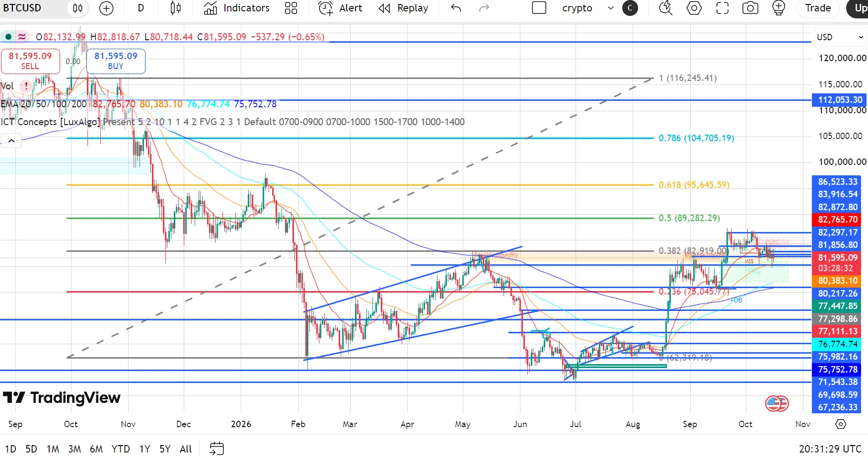Open the indicator templates grid icon
This screenshot has width=868, height=456.
pyautogui.click(x=291, y=8)
